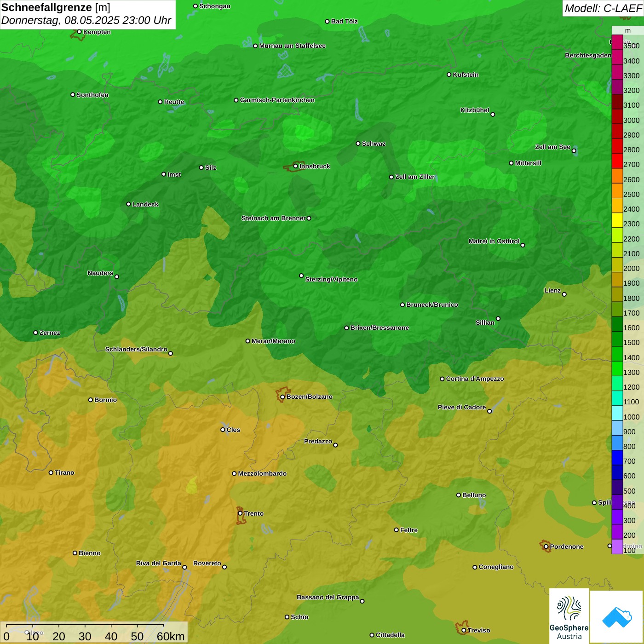Click the legend unit header 'm'
Screen dimensions: 644x644
628,30
